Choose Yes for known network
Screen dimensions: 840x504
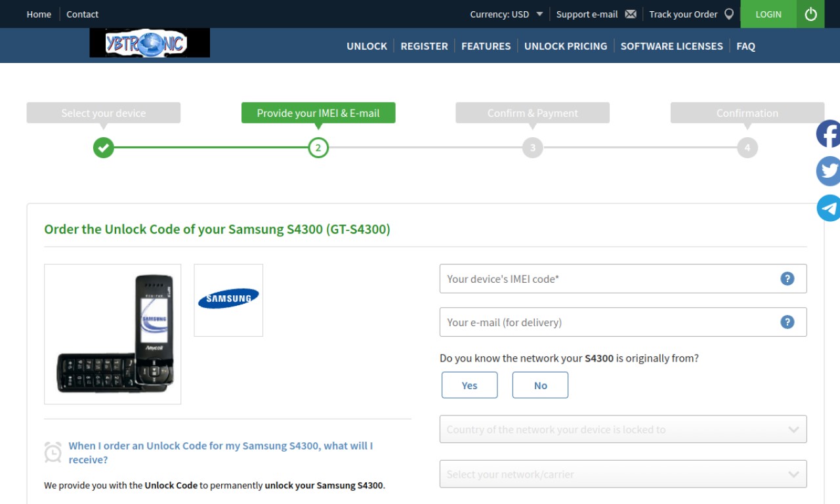(x=469, y=385)
